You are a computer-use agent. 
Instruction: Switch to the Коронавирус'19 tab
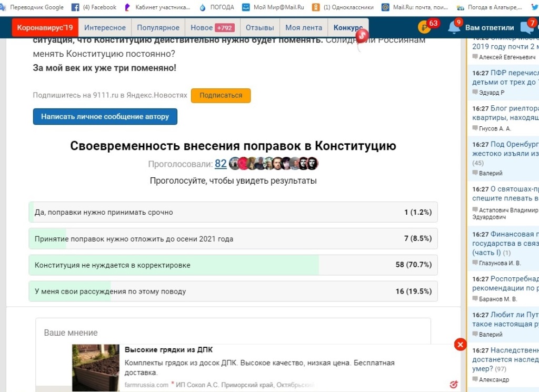click(x=45, y=28)
